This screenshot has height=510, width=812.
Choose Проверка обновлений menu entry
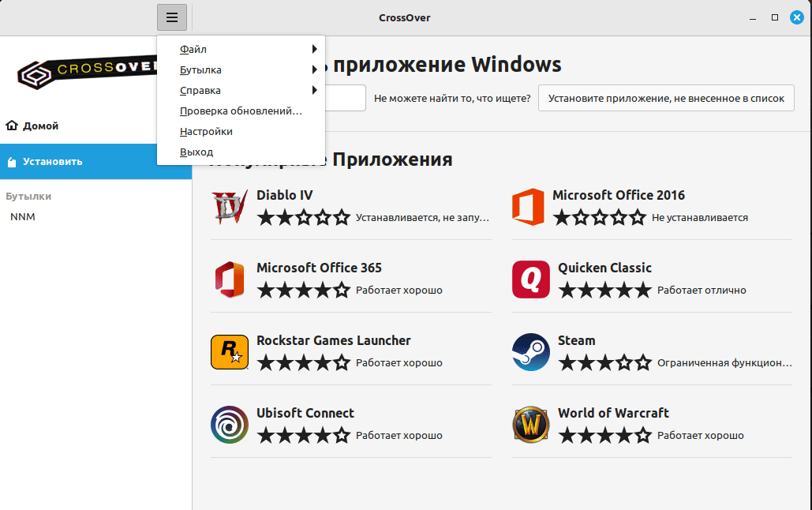(241, 111)
